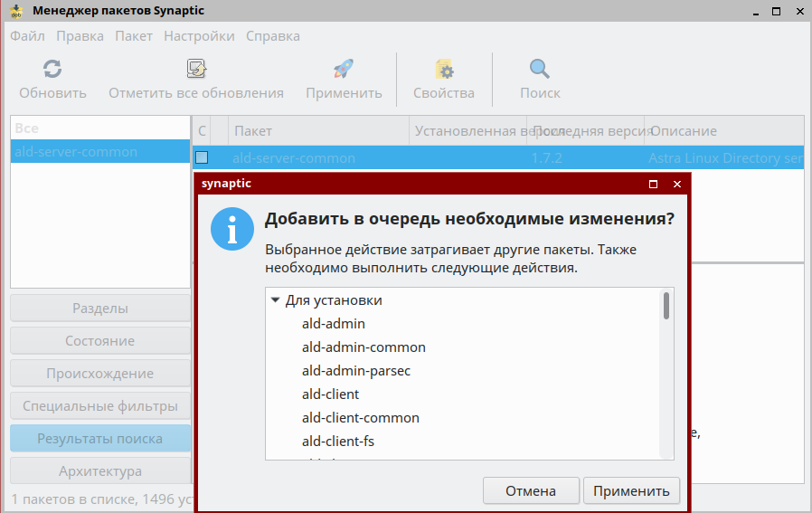
Task: Click version 1.7.2 in package row
Action: coord(547,158)
